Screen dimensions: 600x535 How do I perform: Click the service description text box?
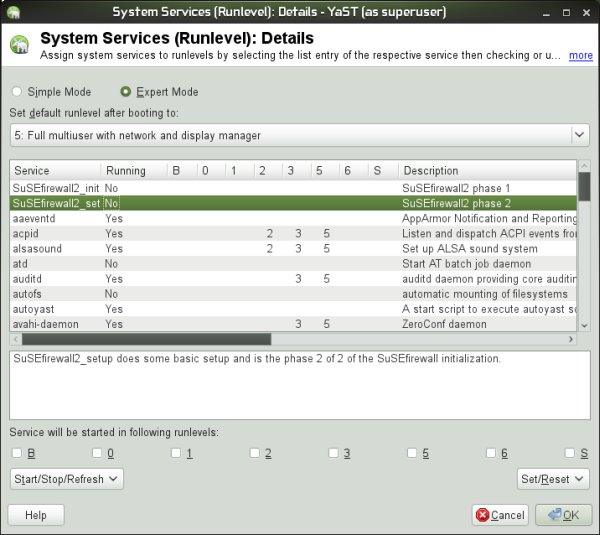click(x=300, y=385)
